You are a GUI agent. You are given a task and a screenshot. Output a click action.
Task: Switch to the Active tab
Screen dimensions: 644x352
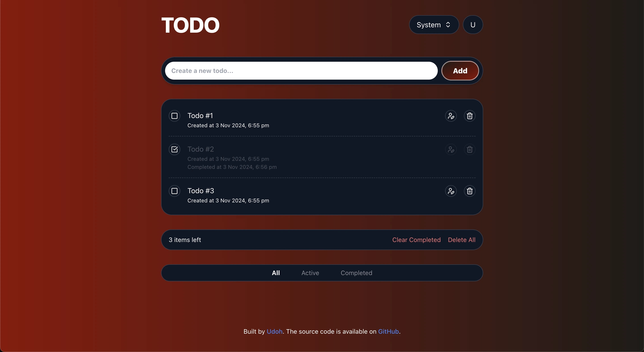pyautogui.click(x=310, y=273)
